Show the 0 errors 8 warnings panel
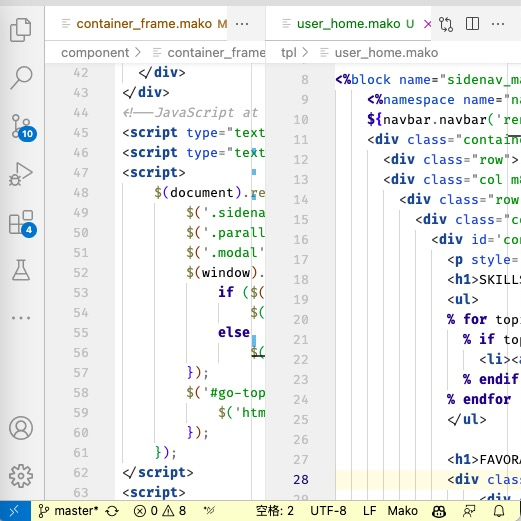The height and width of the screenshot is (521, 521). (x=159, y=511)
